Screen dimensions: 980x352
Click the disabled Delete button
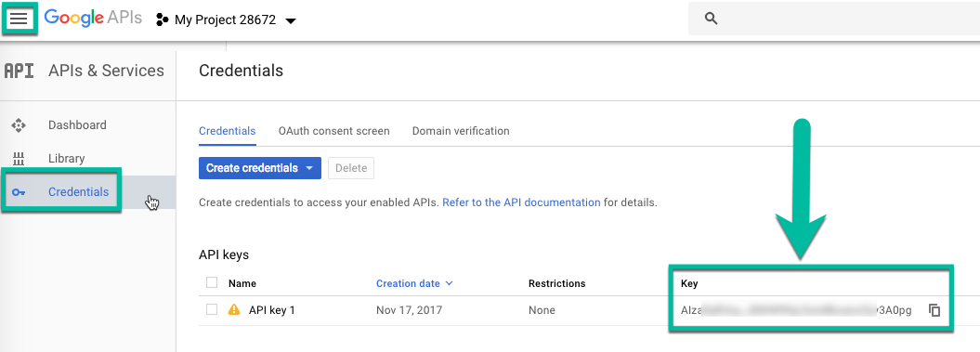tap(350, 168)
